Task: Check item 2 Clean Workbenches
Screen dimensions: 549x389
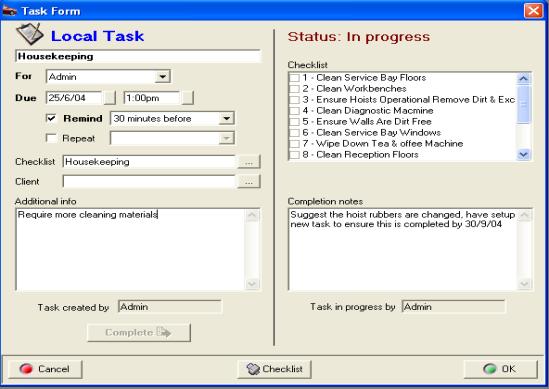Action: [x=294, y=89]
